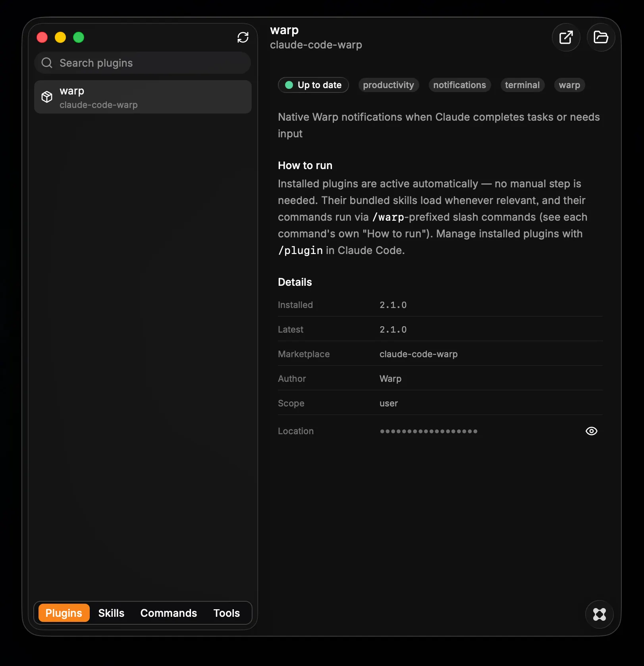Click the masked Location value dots
This screenshot has width=644, height=666.
click(x=428, y=431)
